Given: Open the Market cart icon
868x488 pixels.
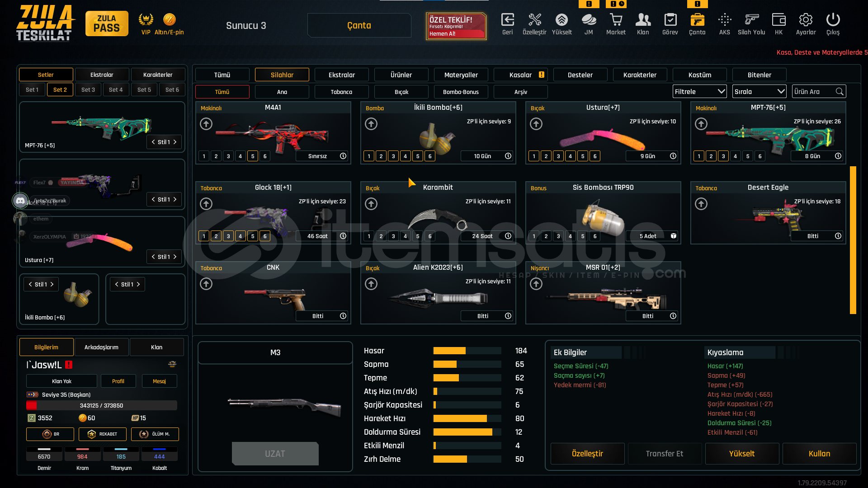Looking at the screenshot, I should point(616,20).
